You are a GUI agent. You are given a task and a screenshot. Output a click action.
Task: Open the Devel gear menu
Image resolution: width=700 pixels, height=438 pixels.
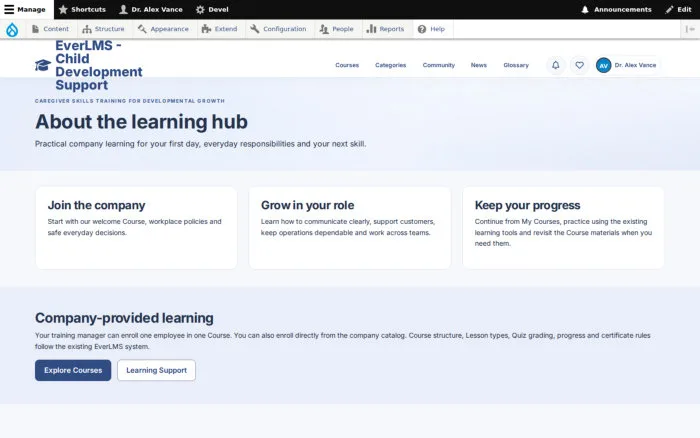tap(212, 9)
